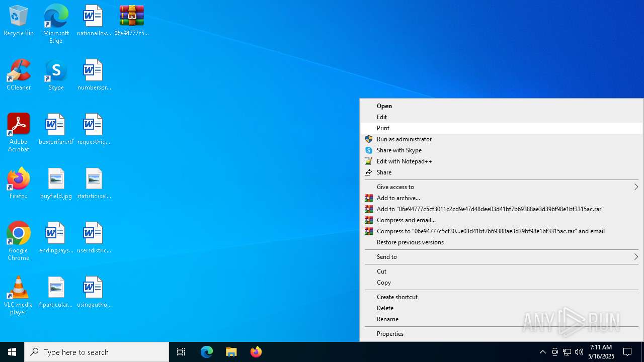Choose Delete from the context menu
This screenshot has height=362, width=644.
click(x=502, y=308)
